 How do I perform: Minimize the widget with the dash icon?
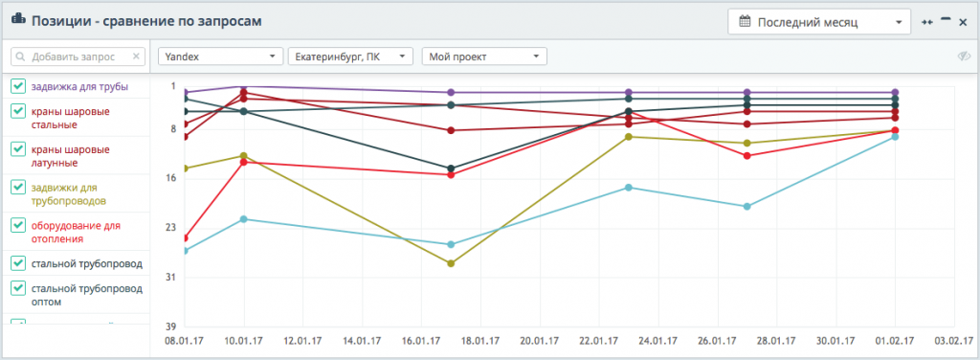point(946,20)
